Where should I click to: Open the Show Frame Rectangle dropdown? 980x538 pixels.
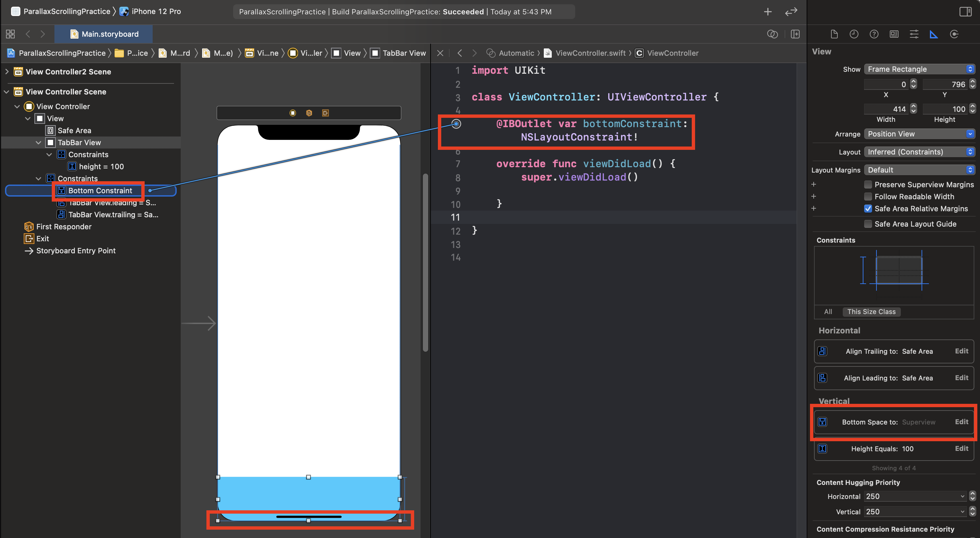tap(919, 69)
